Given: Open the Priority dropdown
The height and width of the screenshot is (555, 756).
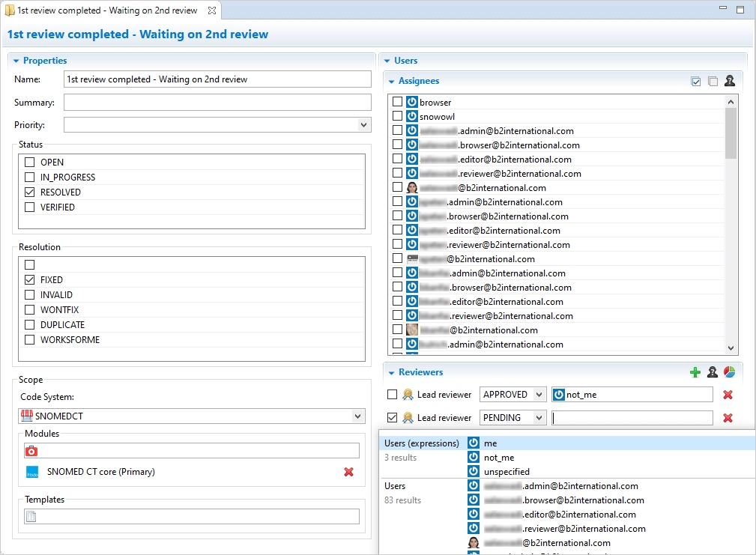Looking at the screenshot, I should [x=363, y=125].
